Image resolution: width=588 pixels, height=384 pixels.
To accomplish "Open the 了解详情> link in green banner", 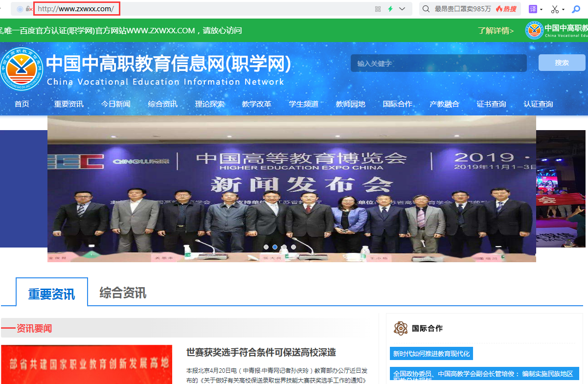I will [x=496, y=30].
